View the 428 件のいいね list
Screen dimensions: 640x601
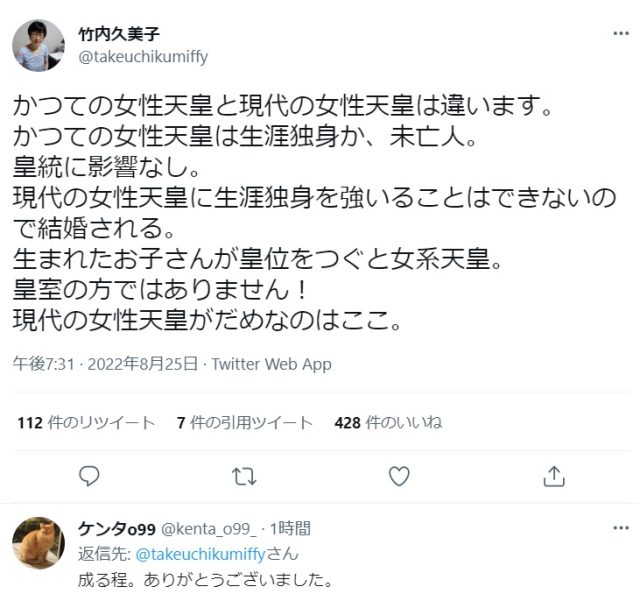click(x=388, y=422)
